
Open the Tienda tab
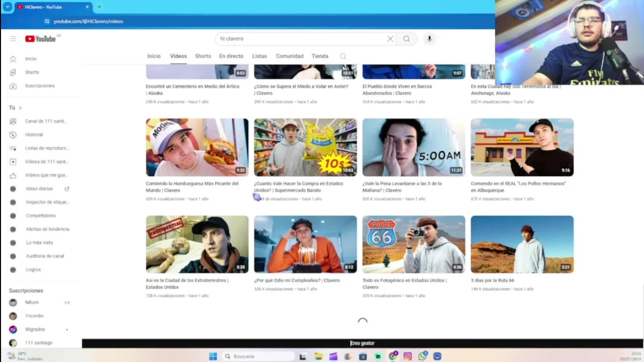click(320, 56)
